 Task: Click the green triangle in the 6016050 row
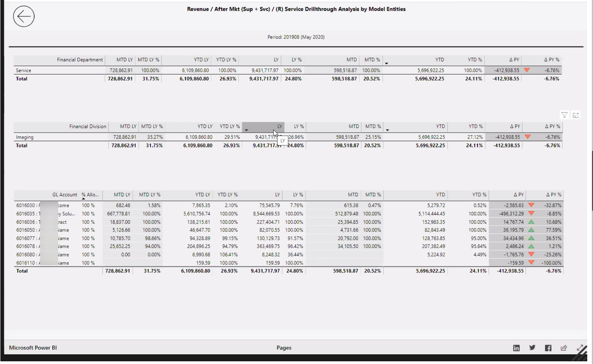(x=531, y=230)
